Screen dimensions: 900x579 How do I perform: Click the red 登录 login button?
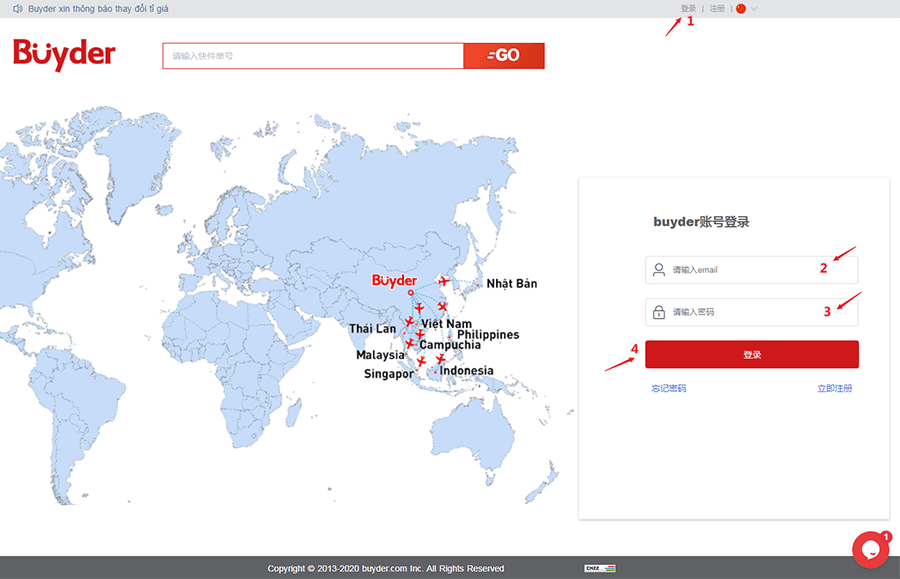pyautogui.click(x=752, y=355)
